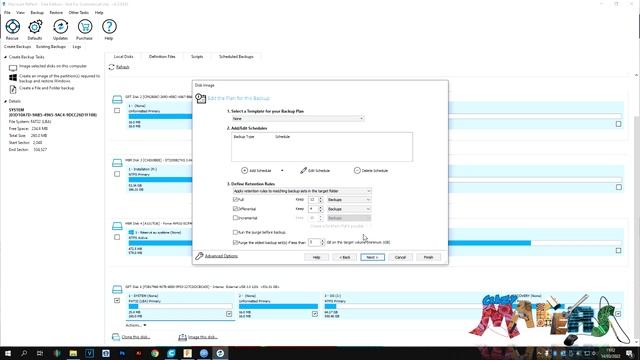The height and width of the screenshot is (360, 640).
Task: Toggle 'Purge the oldest backup set(s)' checkbox
Action: point(235,242)
